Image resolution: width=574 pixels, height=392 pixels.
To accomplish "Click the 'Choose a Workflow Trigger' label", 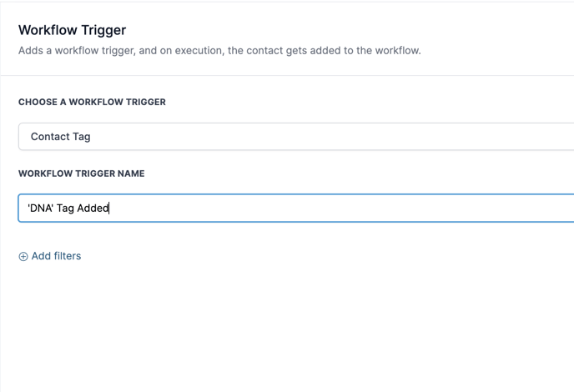I will point(92,102).
